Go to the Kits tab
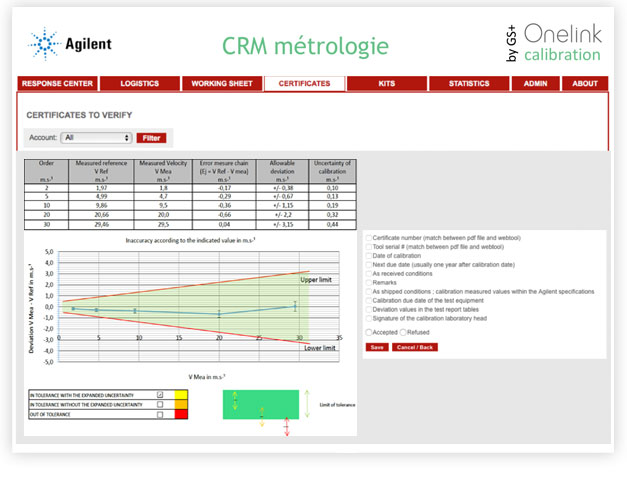This screenshot has width=627, height=498. pyautogui.click(x=387, y=84)
